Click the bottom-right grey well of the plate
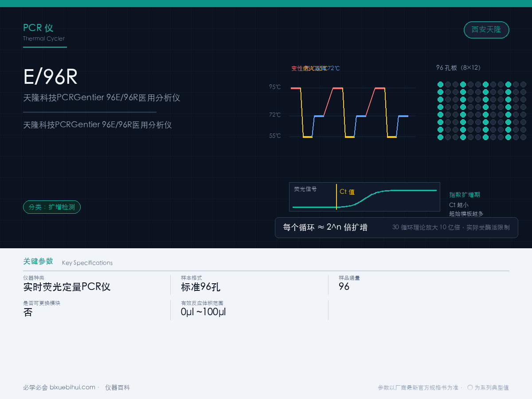The image size is (532, 399). (523, 137)
